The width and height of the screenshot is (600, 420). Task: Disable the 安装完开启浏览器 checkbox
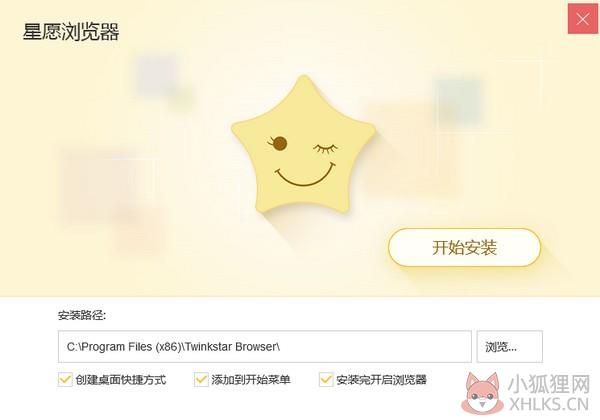click(326, 379)
